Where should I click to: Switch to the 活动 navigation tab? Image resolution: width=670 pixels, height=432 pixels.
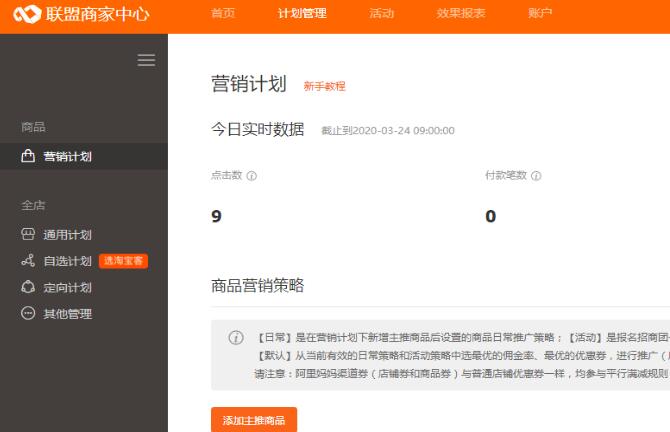pos(382,13)
